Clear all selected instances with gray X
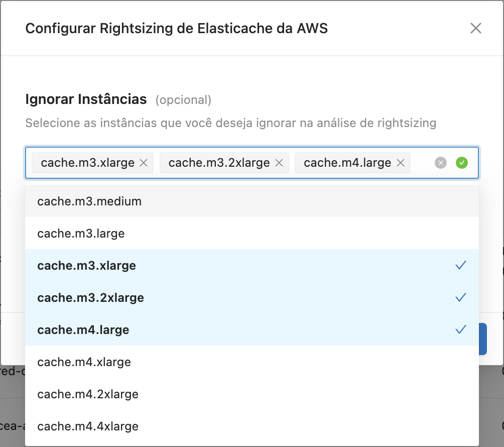The width and height of the screenshot is (504, 447). click(x=441, y=163)
